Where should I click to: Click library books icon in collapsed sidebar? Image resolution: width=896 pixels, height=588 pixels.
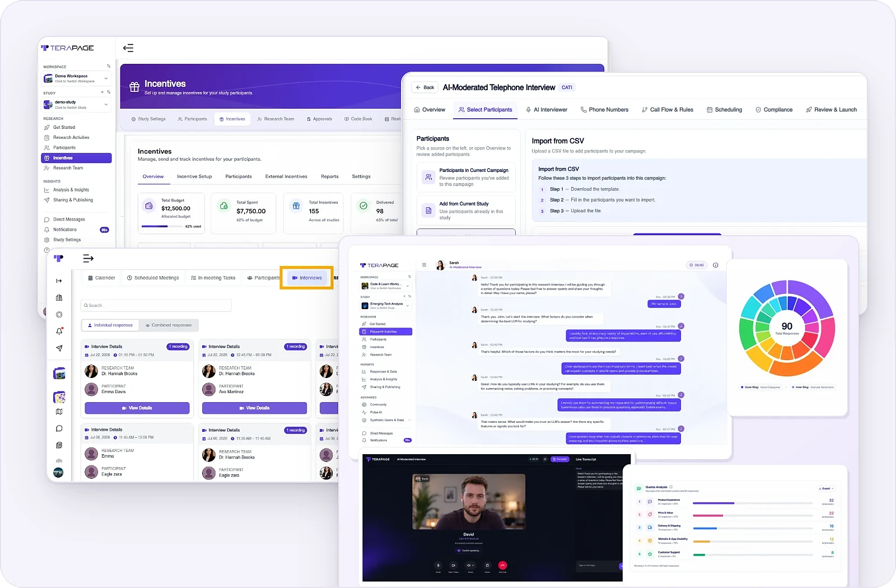click(59, 298)
